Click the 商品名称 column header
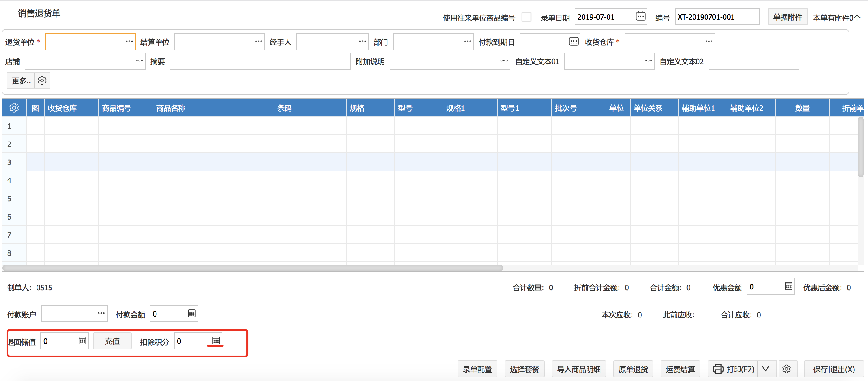This screenshot has height=381, width=868. pos(214,108)
